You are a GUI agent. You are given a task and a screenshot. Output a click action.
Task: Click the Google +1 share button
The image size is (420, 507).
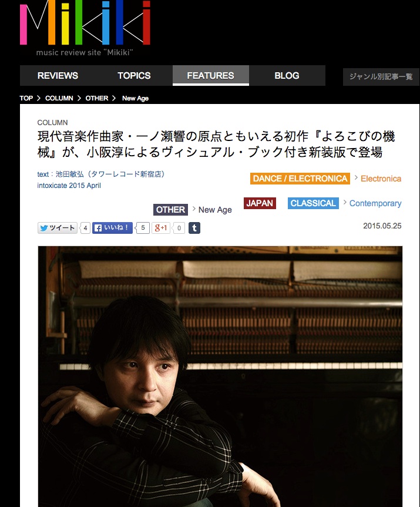[161, 228]
